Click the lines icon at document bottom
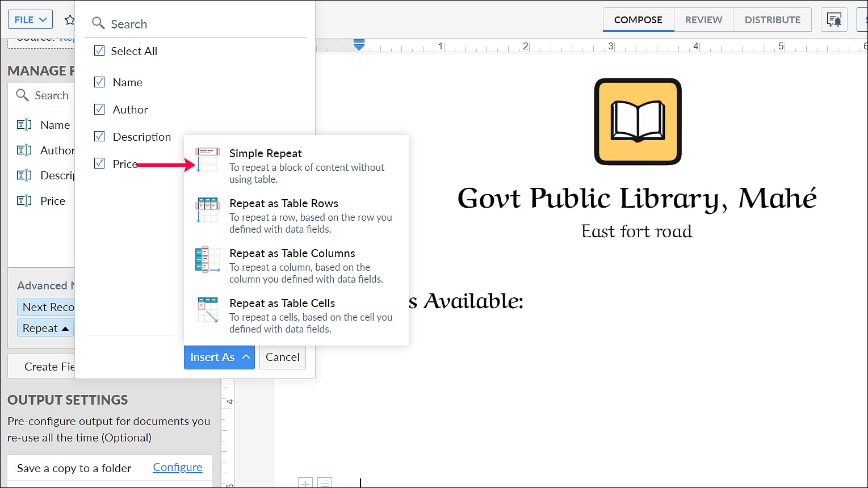Viewport: 868px width, 488px height. click(x=324, y=483)
